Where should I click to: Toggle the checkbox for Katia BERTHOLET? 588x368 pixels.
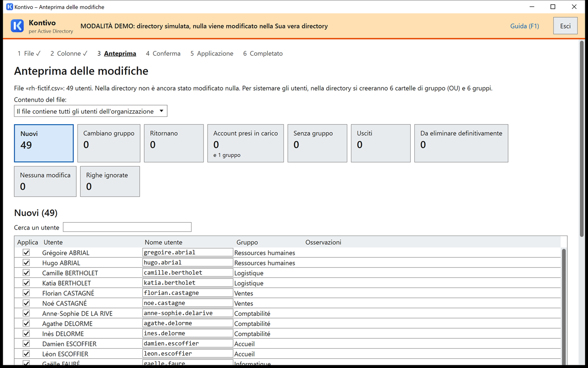pos(26,283)
